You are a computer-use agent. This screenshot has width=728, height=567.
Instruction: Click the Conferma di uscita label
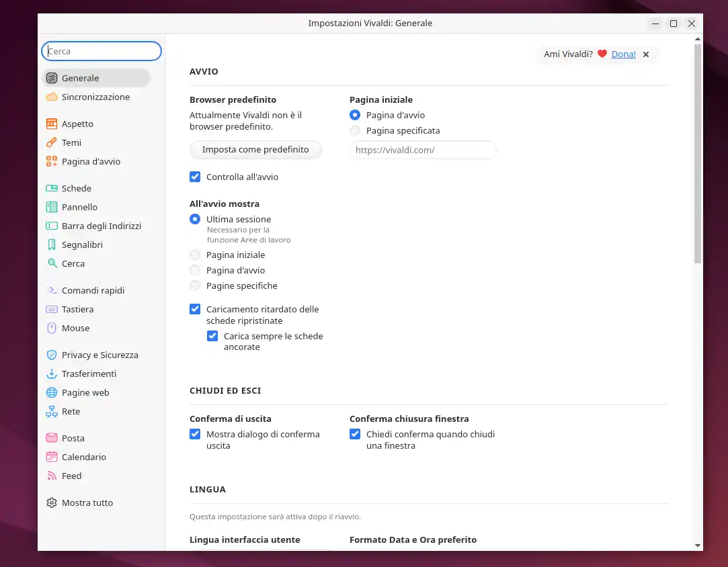[231, 419]
